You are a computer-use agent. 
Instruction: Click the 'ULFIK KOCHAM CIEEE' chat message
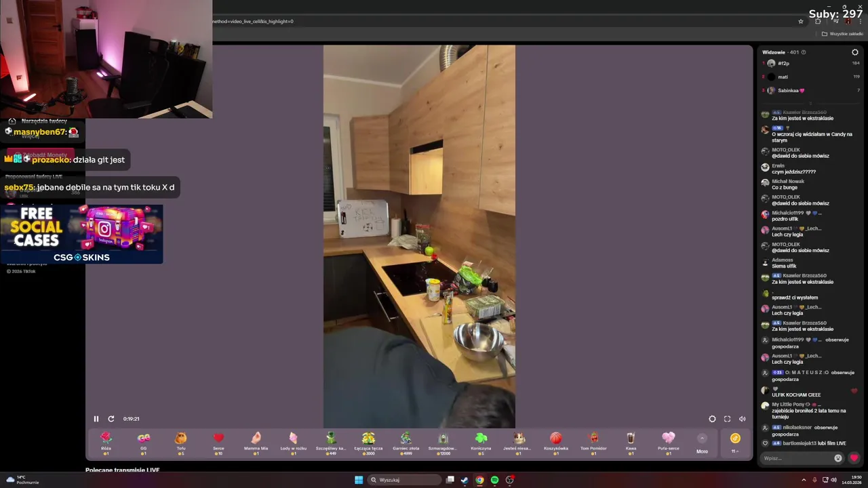click(796, 394)
